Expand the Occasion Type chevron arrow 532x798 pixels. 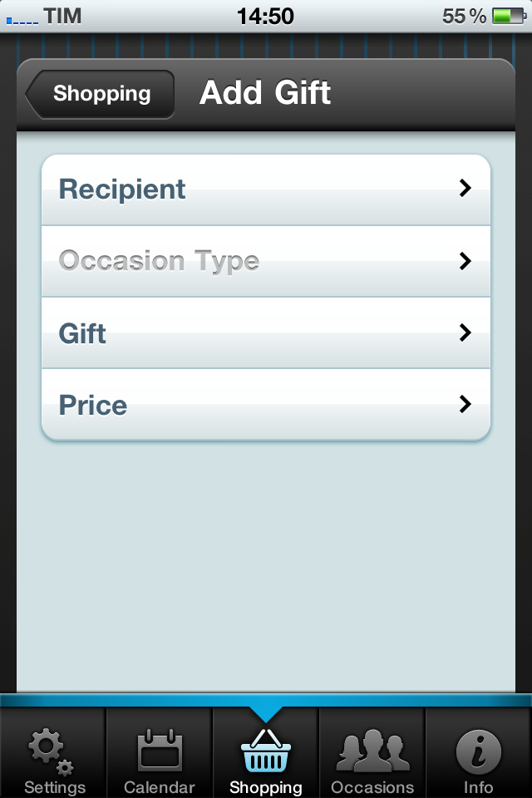coord(465,261)
